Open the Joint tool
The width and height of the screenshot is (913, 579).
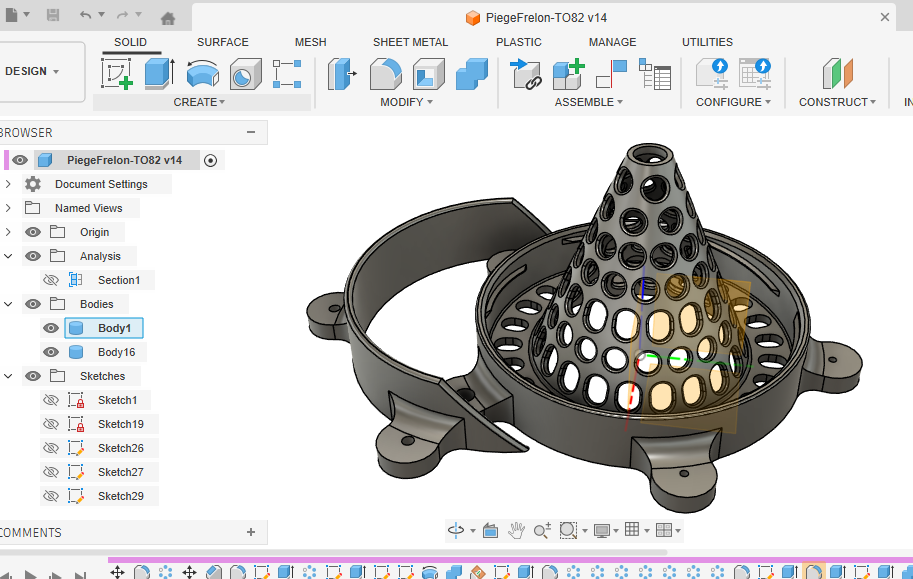coord(611,73)
